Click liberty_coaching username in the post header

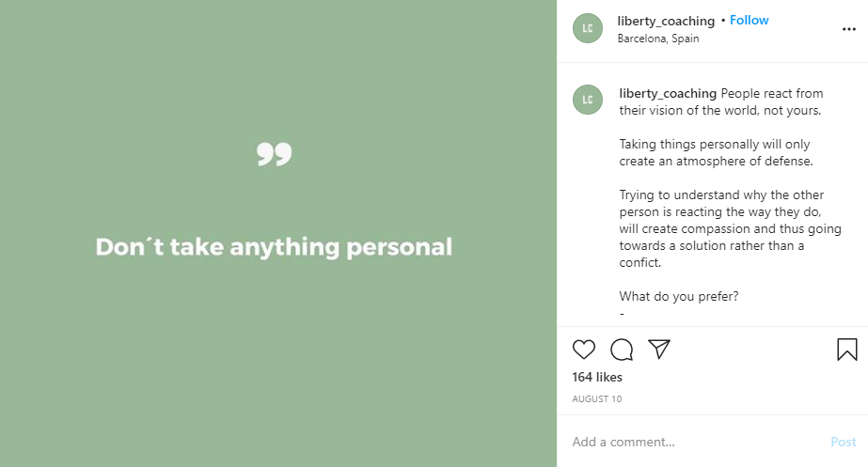[665, 20]
